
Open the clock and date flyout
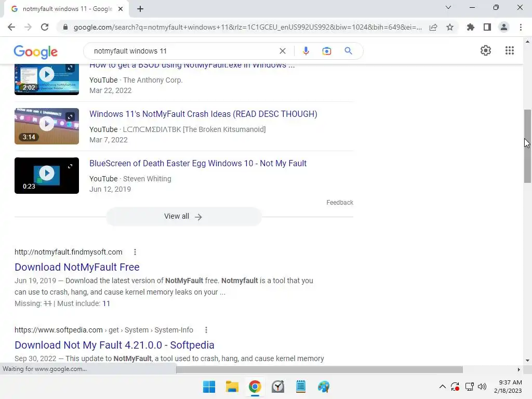tap(508, 387)
